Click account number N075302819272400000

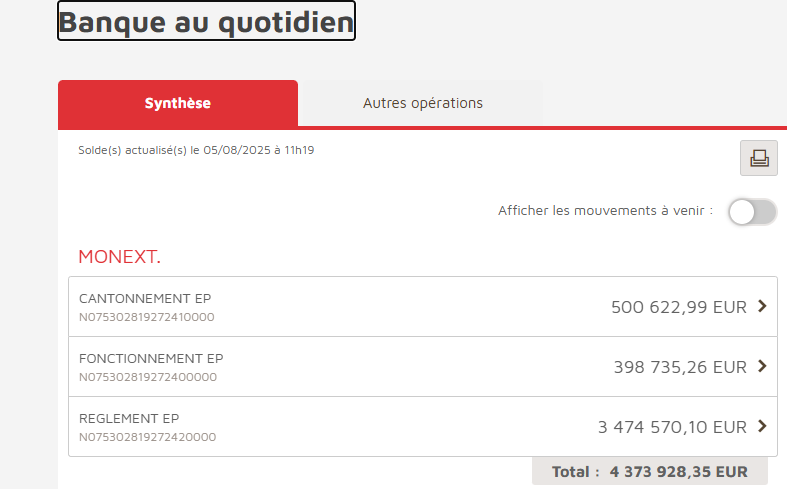[147, 377]
